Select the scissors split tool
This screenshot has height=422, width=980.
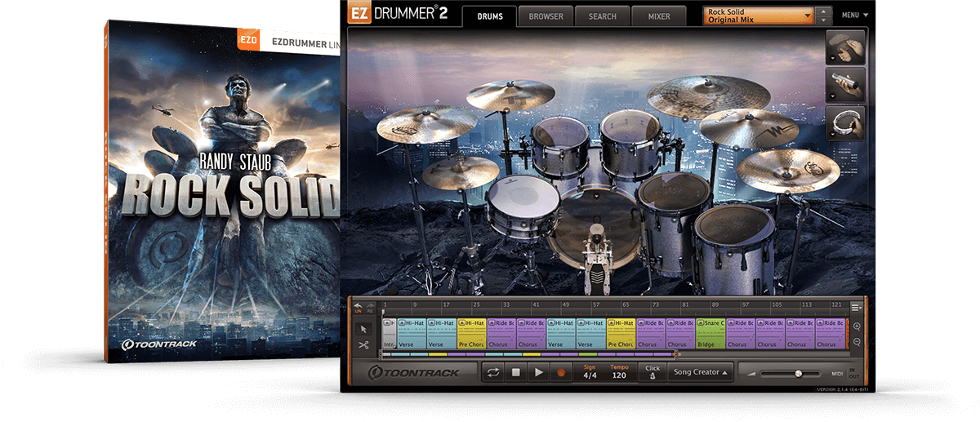tap(363, 344)
